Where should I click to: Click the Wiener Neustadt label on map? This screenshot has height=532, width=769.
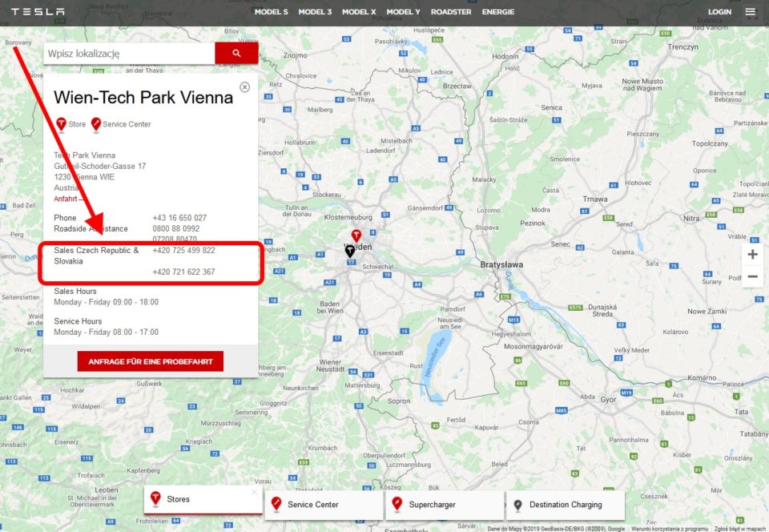pyautogui.click(x=330, y=366)
